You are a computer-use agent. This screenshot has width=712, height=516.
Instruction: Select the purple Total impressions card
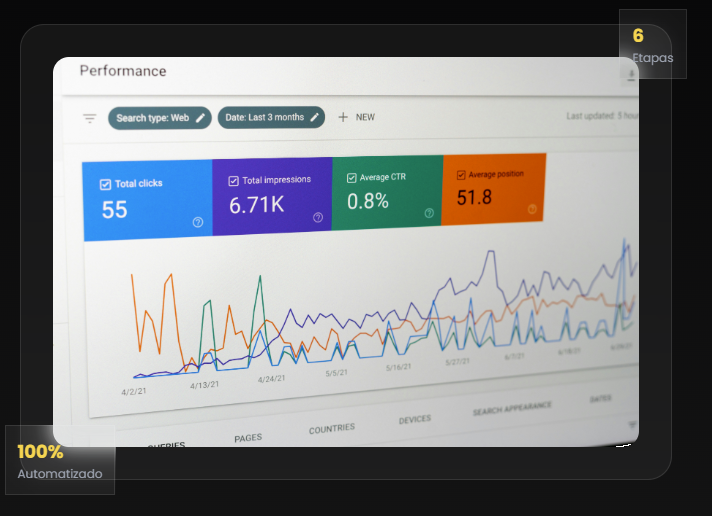click(272, 196)
